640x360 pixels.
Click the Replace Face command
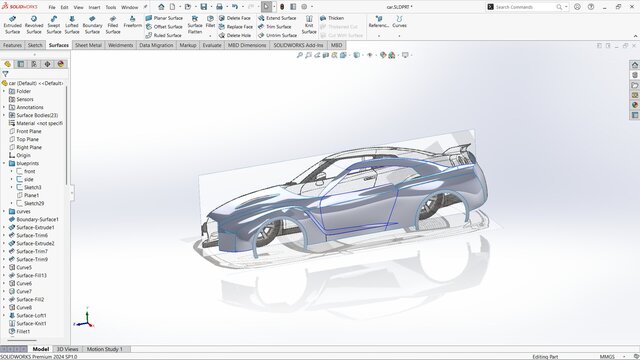[236, 27]
